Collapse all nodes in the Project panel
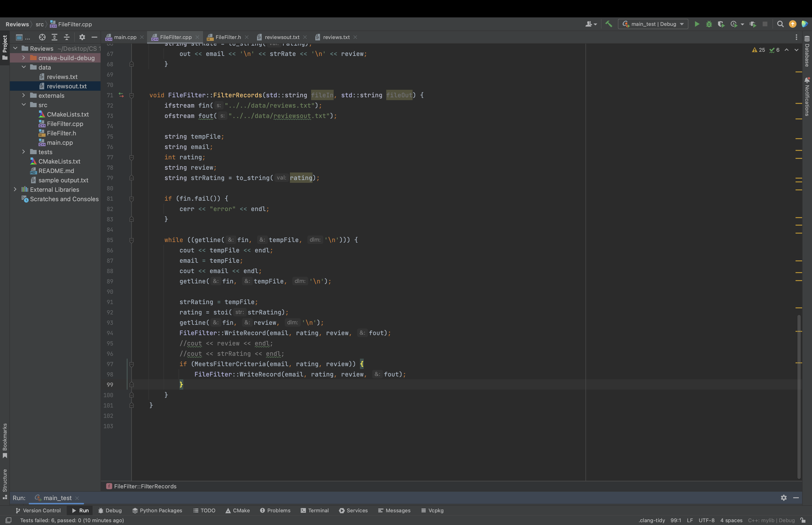 click(x=67, y=37)
